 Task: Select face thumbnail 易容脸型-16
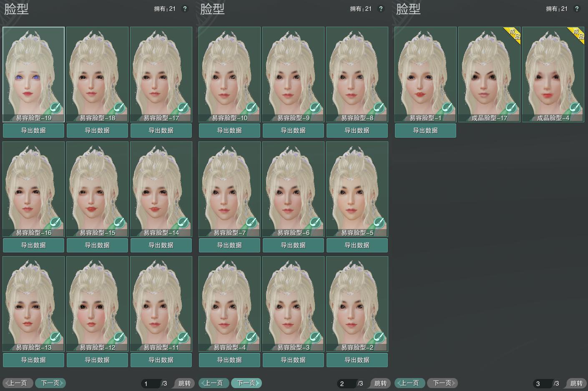[x=34, y=189]
